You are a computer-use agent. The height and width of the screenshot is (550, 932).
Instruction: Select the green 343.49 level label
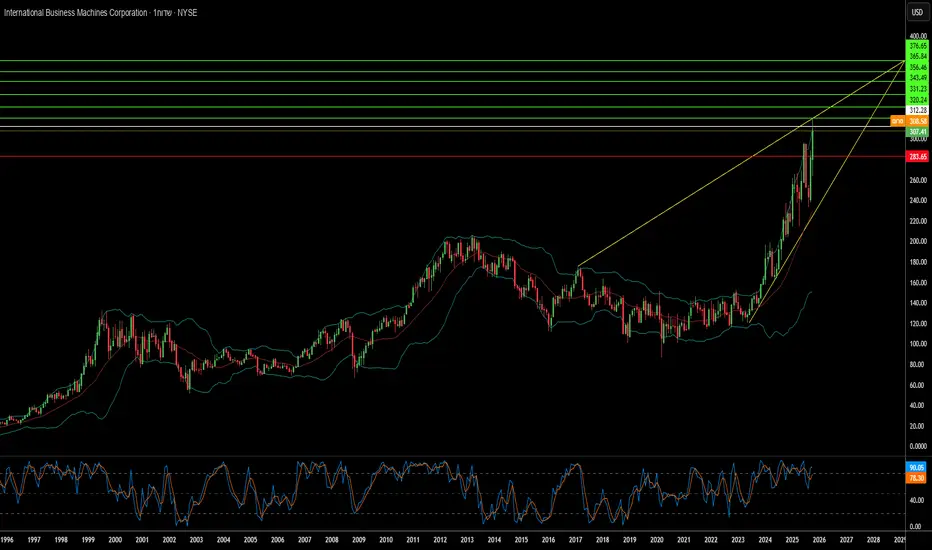917,78
